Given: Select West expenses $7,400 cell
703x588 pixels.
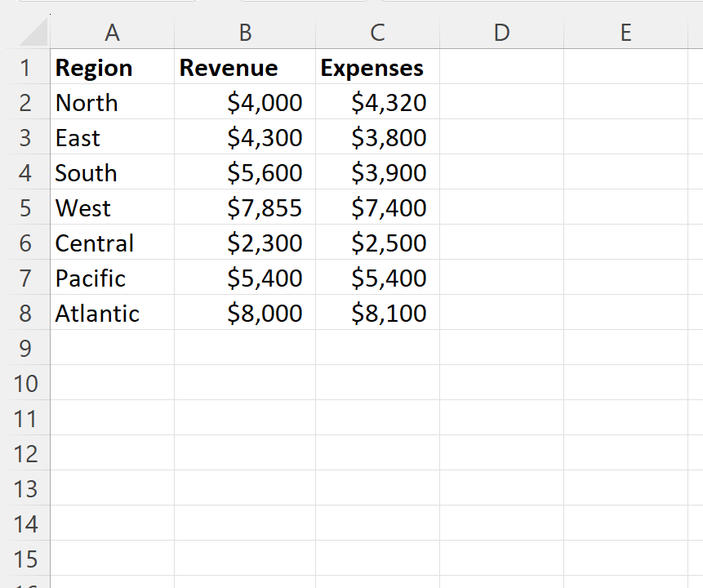Looking at the screenshot, I should (x=377, y=207).
